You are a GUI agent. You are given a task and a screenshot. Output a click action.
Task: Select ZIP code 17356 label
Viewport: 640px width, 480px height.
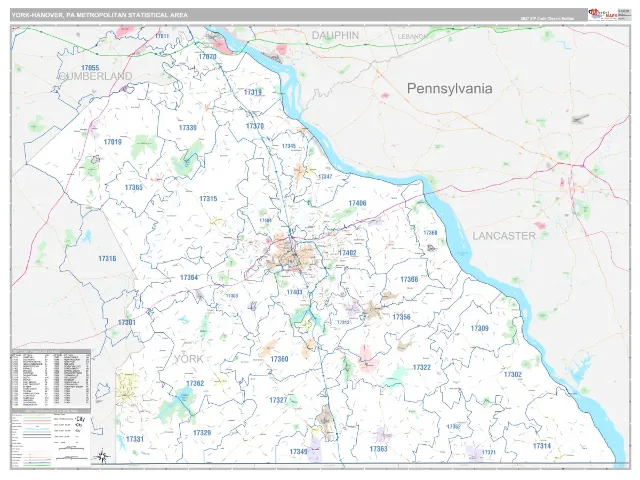click(x=401, y=317)
